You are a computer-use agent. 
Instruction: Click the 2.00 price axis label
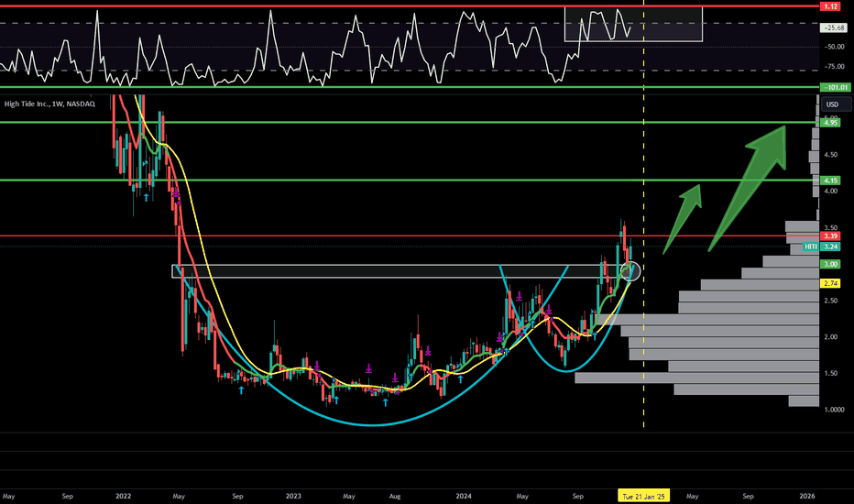click(830, 337)
